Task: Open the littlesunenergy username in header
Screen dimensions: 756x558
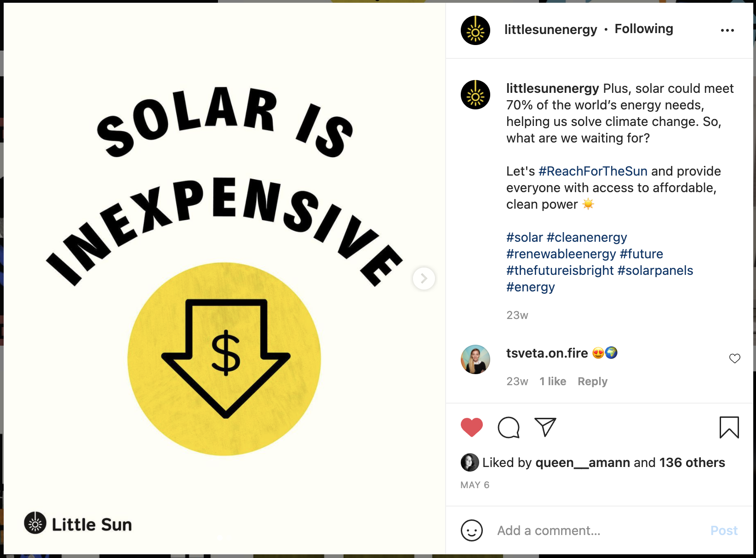Action: tap(550, 29)
